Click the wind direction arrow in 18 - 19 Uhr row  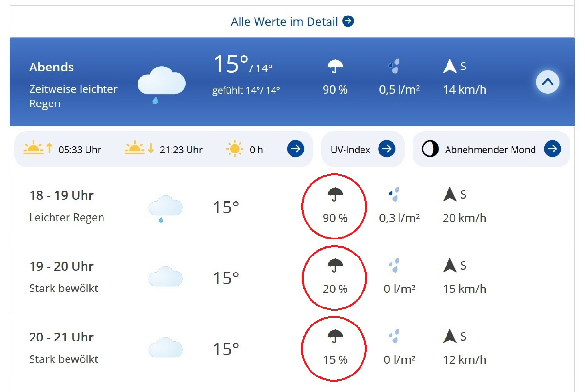coord(450,195)
